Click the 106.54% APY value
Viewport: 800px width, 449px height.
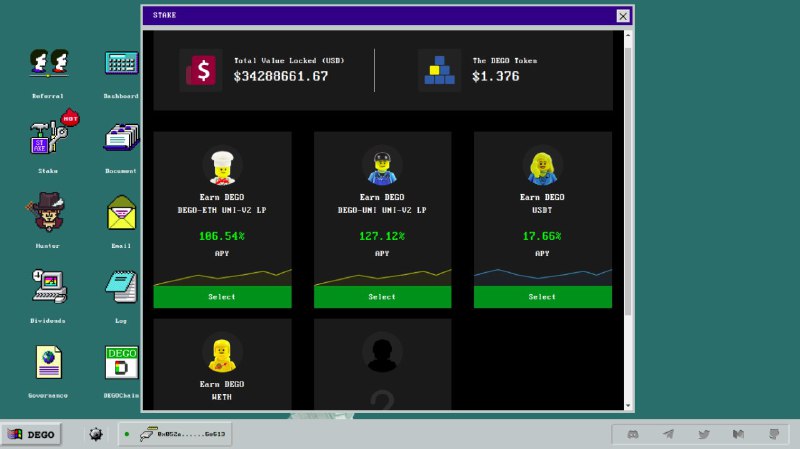point(222,236)
